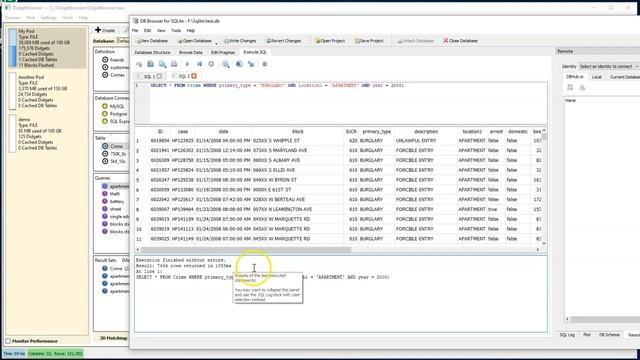Select the 5M_10x table radio item
The width and height of the screenshot is (640, 360).
click(x=114, y=161)
